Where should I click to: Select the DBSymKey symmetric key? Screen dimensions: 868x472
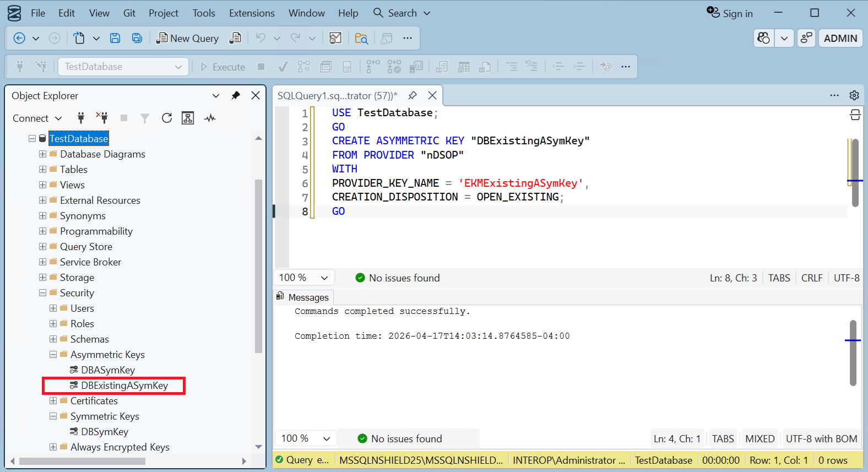104,432
